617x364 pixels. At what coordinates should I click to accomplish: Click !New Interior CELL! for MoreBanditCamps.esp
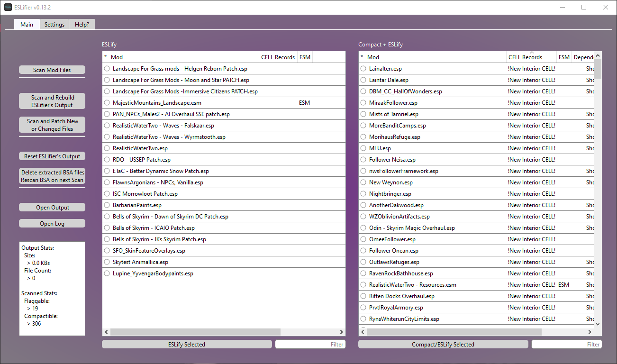(531, 126)
